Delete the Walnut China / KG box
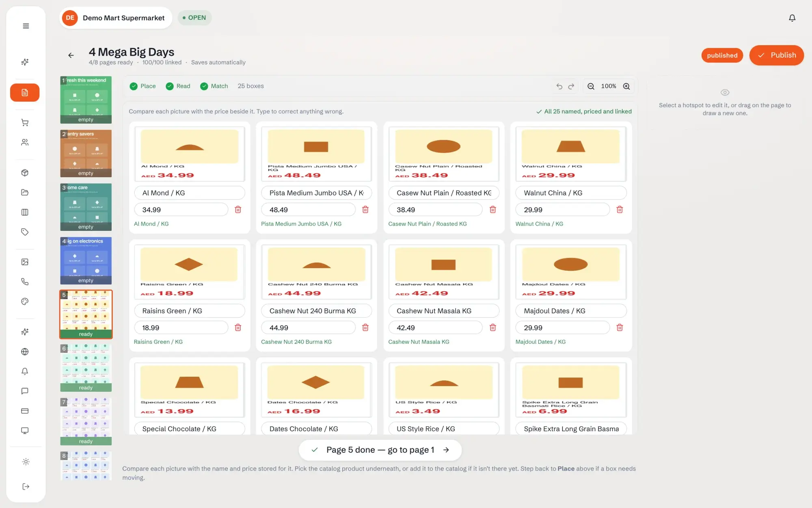Viewport: 812px width, 508px height. point(620,210)
